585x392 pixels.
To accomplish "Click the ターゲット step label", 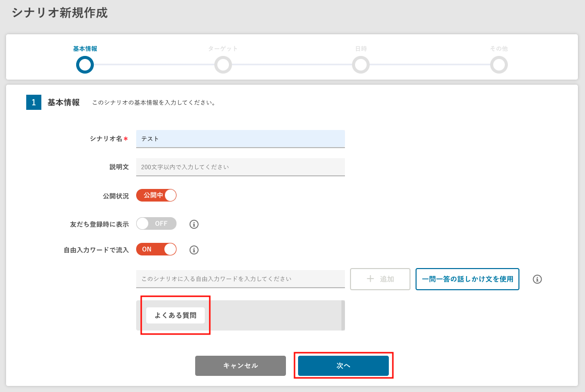I will [223, 49].
